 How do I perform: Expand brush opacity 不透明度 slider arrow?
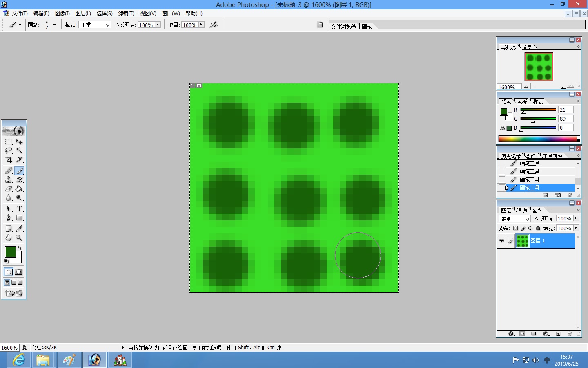[158, 25]
